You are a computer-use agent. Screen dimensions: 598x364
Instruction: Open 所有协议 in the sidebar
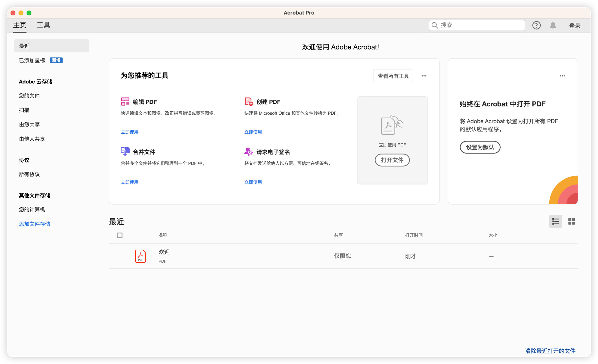point(29,174)
